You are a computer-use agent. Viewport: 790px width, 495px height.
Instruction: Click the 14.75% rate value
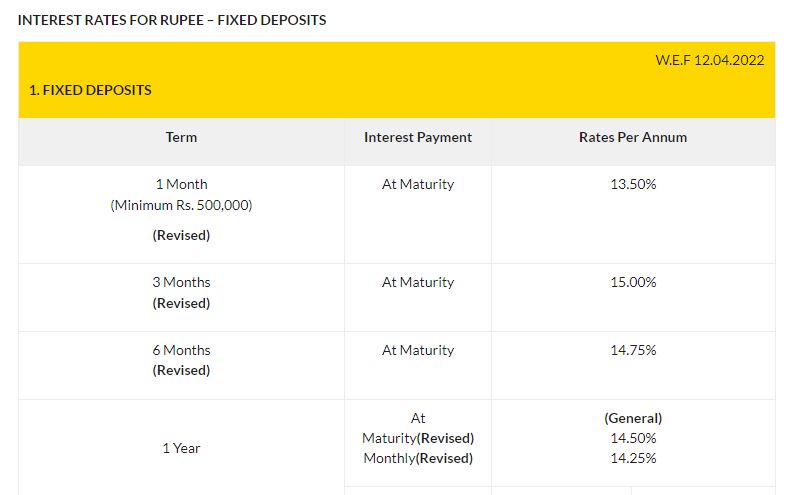pos(633,350)
